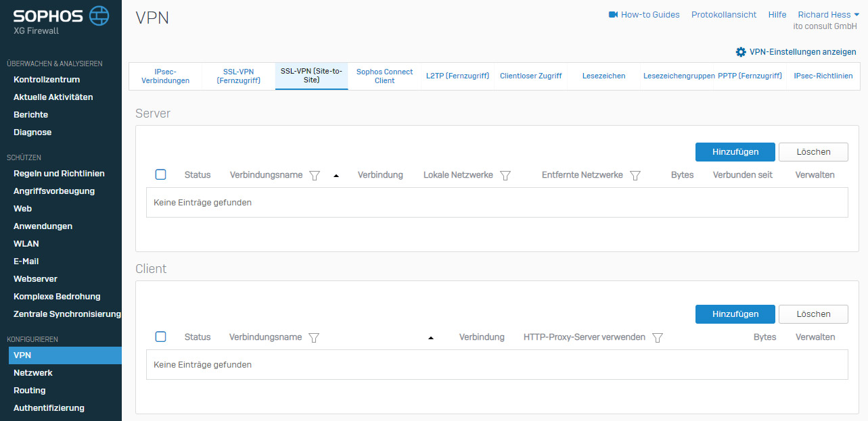Sort Server table using ascending arrow

tap(336, 176)
